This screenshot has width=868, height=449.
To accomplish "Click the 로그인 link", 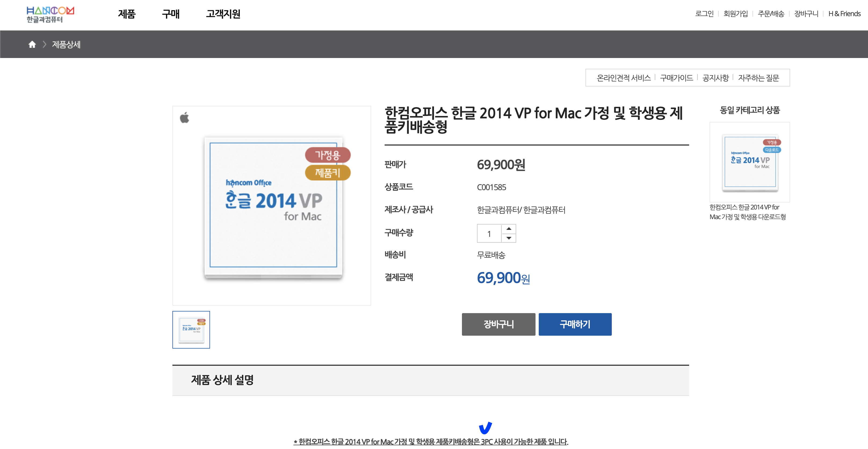I will click(704, 14).
